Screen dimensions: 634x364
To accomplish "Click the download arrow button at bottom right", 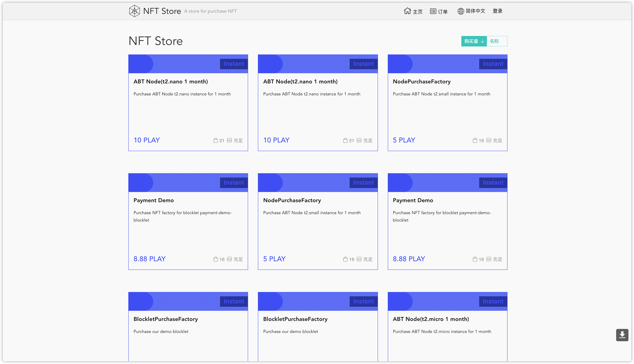I will coord(622,335).
